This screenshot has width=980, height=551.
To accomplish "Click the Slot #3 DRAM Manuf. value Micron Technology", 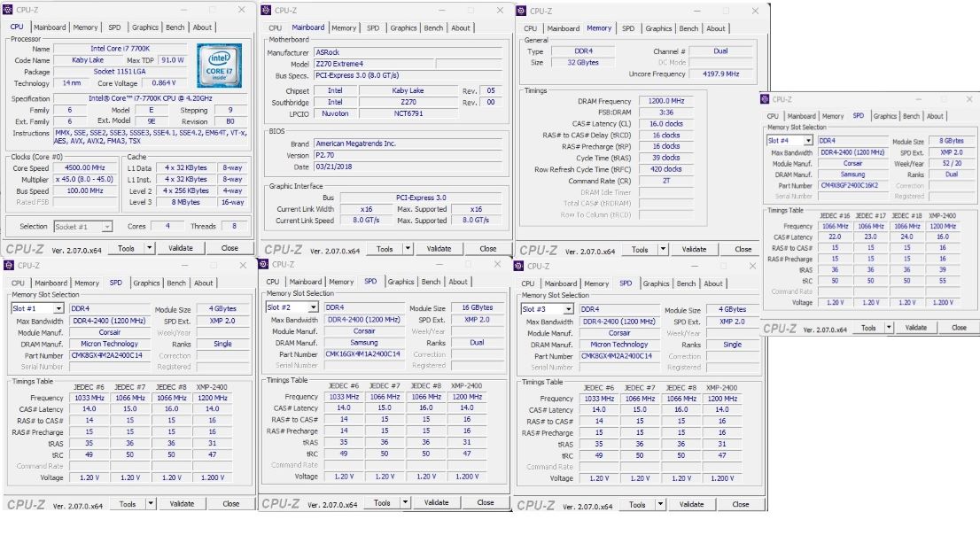I will pos(619,345).
